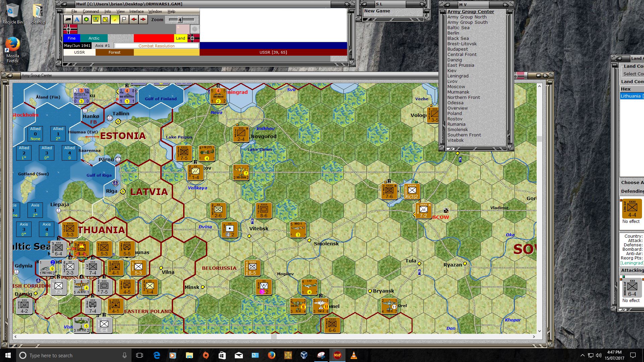Click down arrow on map vertical scrollbar
This screenshot has width=644, height=362.
(539, 331)
